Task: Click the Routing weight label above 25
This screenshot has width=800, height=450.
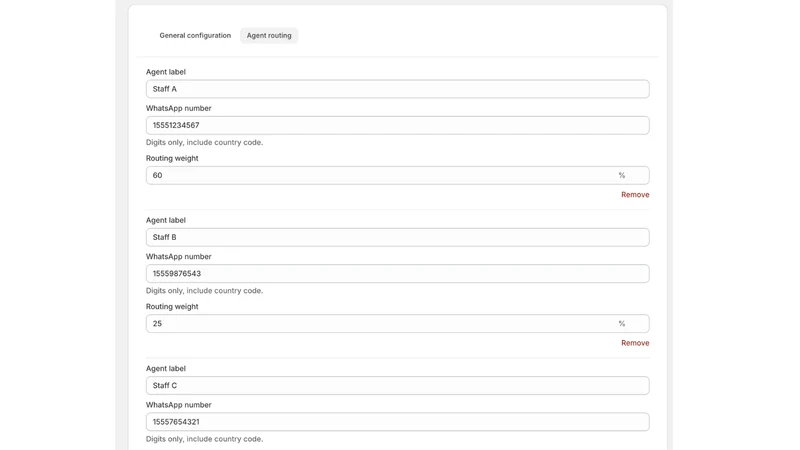Action: click(x=172, y=307)
